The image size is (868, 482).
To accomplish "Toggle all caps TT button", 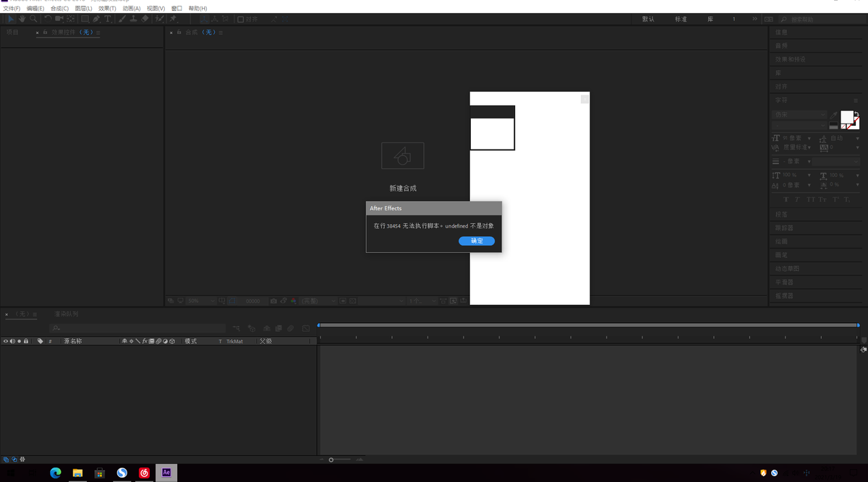I will (811, 199).
